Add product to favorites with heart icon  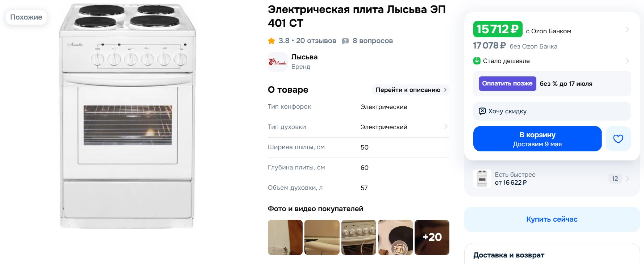[x=618, y=139]
